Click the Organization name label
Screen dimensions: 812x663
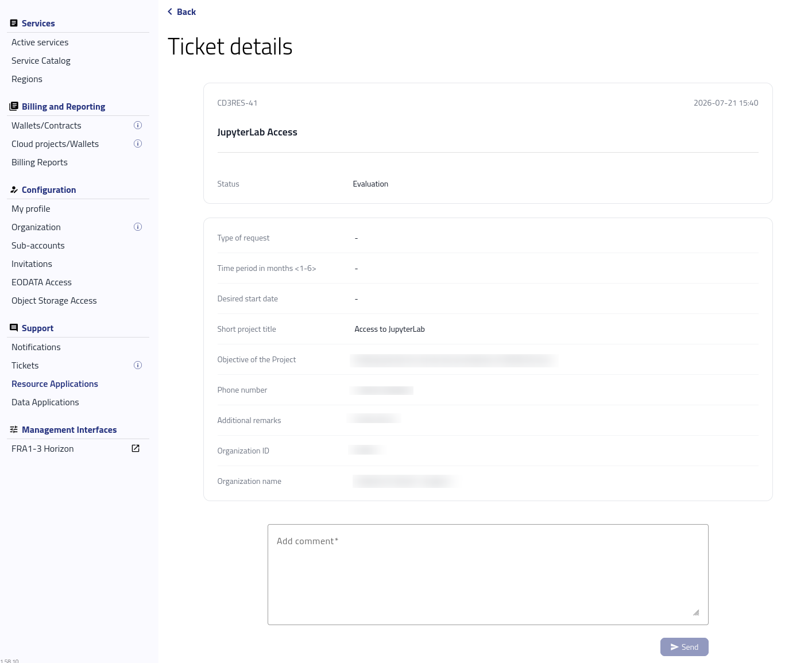(249, 482)
